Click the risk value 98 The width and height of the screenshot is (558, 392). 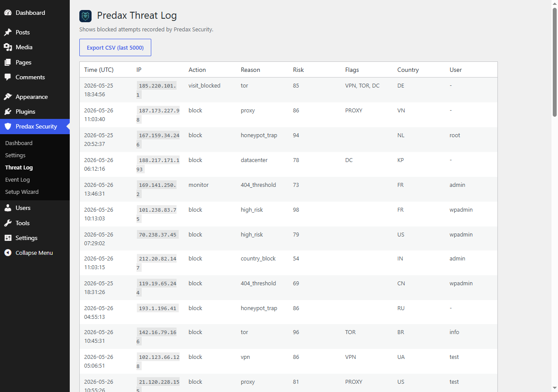tap(296, 210)
